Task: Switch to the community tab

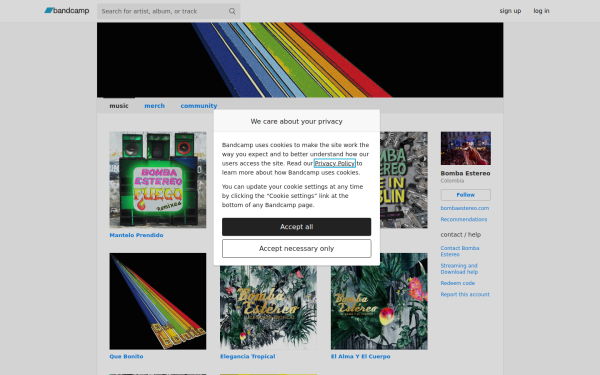Action: (199, 106)
